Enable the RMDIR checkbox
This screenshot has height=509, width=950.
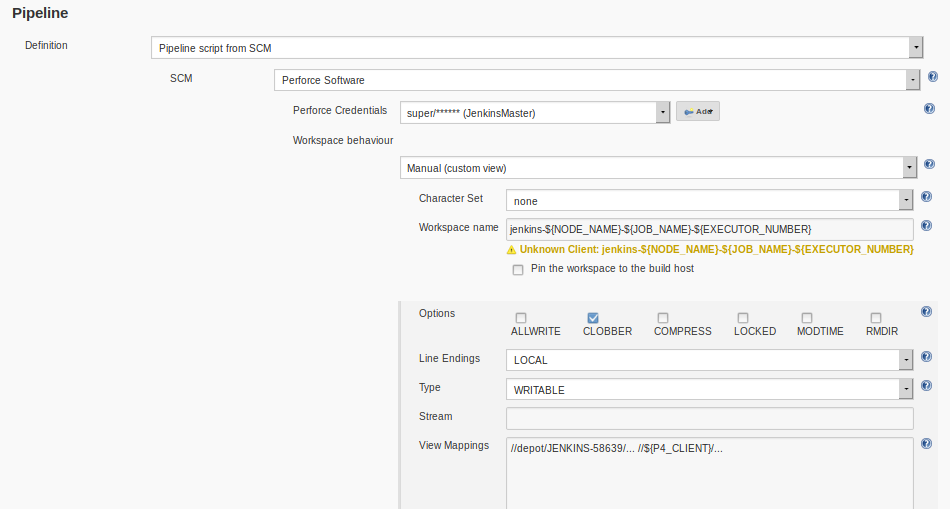click(x=876, y=318)
